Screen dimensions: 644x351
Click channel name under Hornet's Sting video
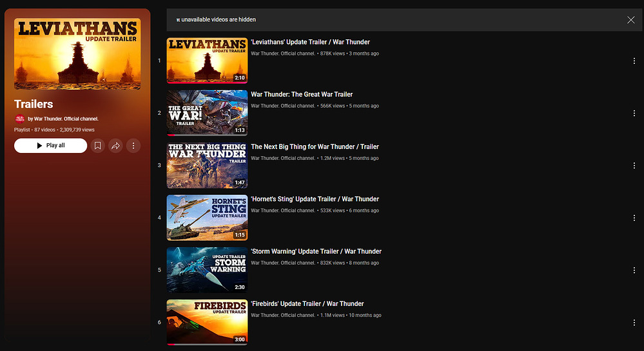[x=283, y=210]
